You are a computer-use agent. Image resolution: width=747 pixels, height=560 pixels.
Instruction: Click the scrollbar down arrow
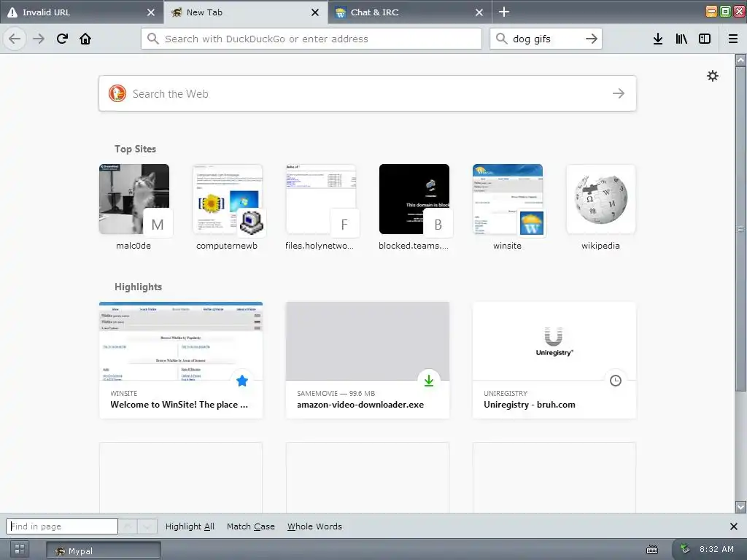(x=740, y=507)
